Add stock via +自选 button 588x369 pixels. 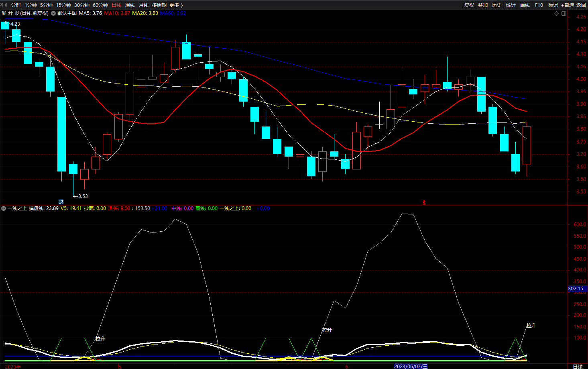(568, 5)
